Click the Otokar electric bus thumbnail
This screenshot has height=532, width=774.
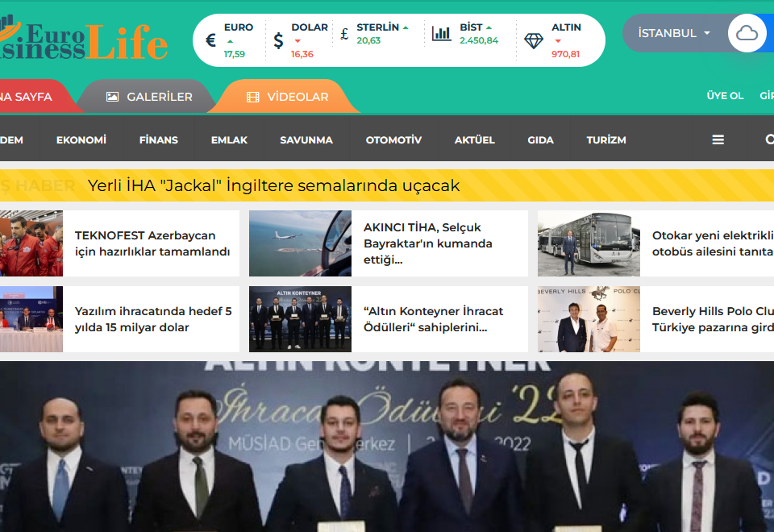589,243
